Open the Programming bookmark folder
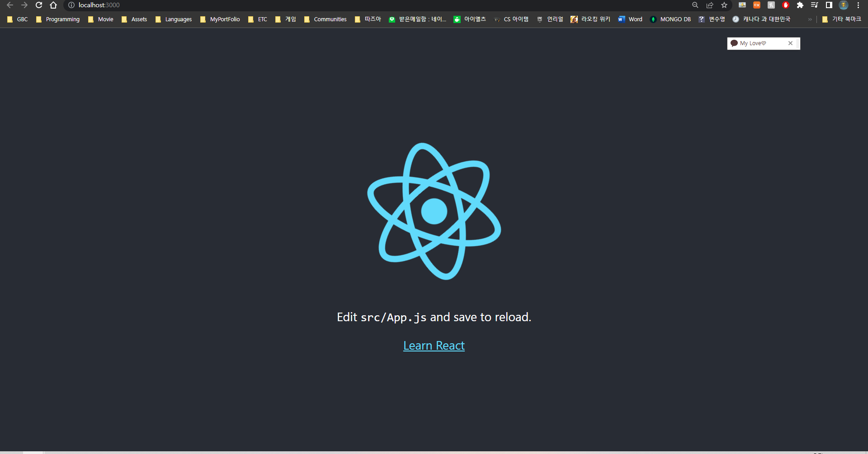This screenshot has height=454, width=868. 58,19
